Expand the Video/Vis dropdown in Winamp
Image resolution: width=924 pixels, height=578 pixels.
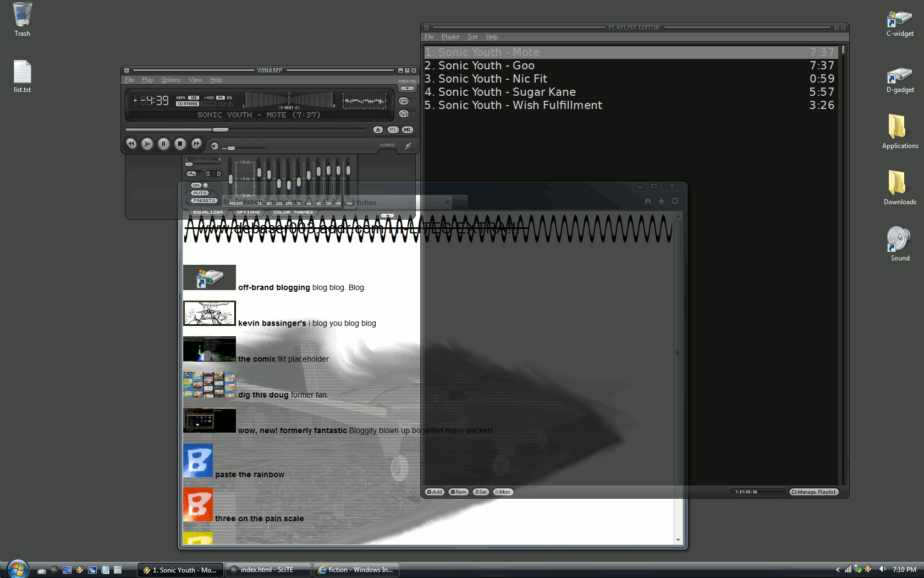click(x=407, y=88)
